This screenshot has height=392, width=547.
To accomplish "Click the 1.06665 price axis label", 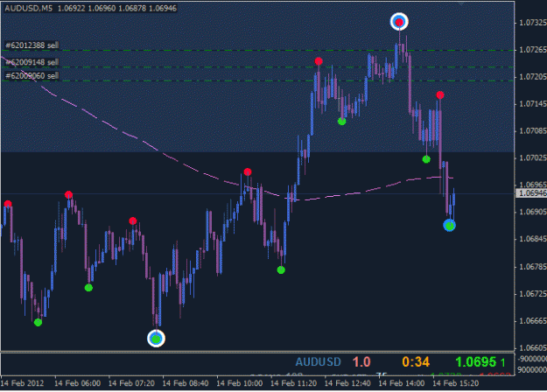I will tap(533, 321).
